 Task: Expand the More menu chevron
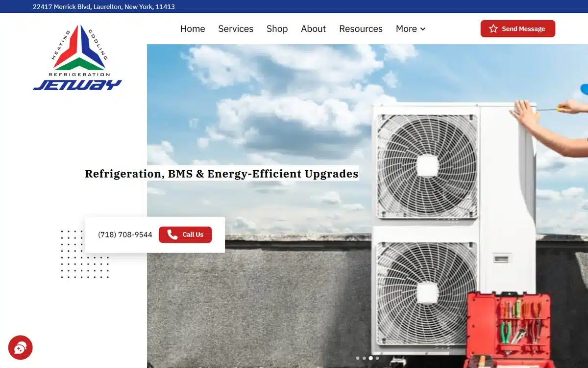[x=423, y=29]
